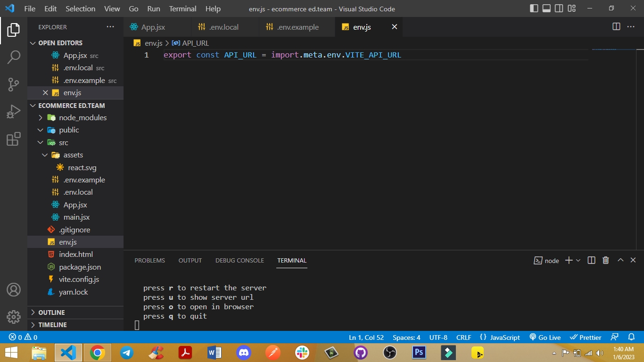Open the Run and Debug view
The image size is (644, 362).
(x=14, y=112)
